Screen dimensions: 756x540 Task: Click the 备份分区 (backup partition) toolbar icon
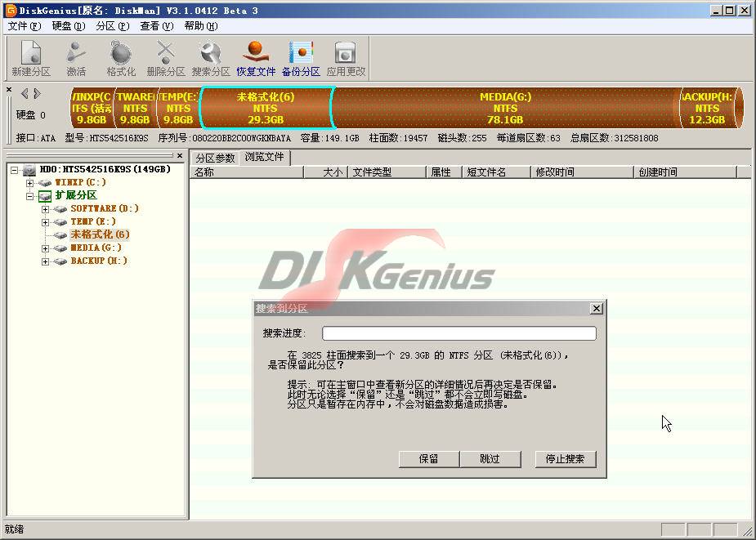301,58
